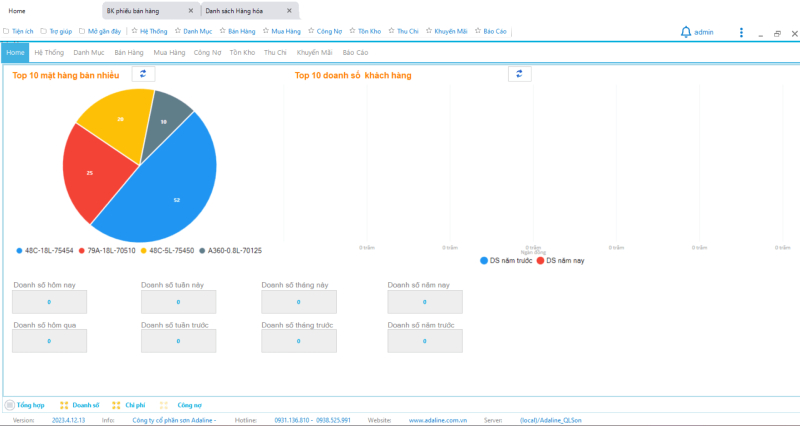Open Tổng hợp dashboard view
This screenshot has width=800, height=426.
[x=25, y=405]
